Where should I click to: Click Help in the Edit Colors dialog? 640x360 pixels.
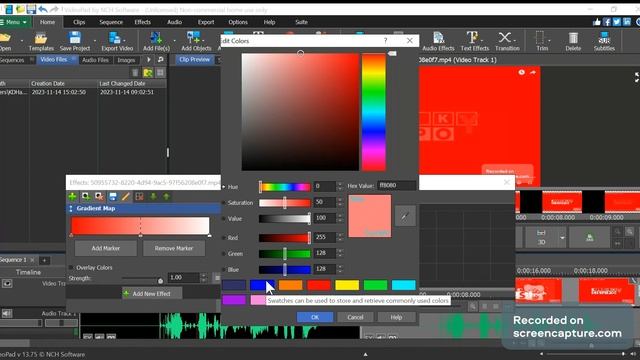396,317
